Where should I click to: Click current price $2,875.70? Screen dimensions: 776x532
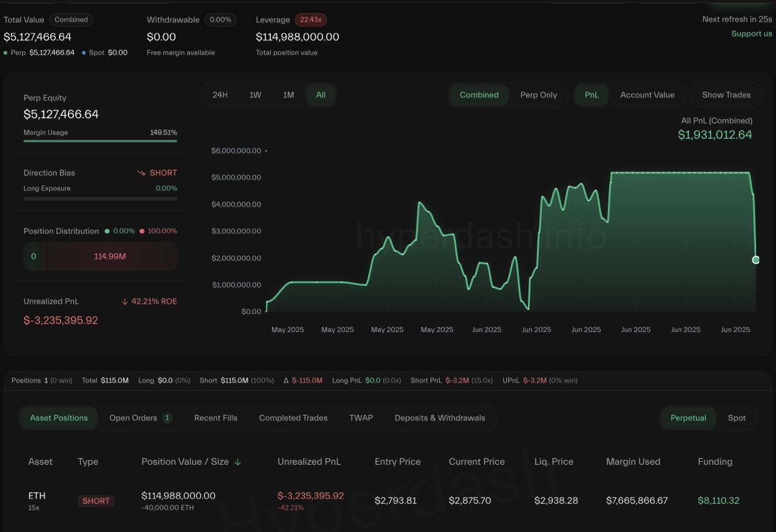tap(470, 500)
